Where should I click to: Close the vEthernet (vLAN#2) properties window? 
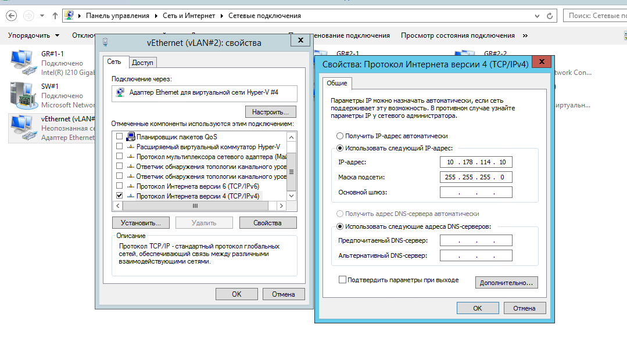tap(300, 40)
